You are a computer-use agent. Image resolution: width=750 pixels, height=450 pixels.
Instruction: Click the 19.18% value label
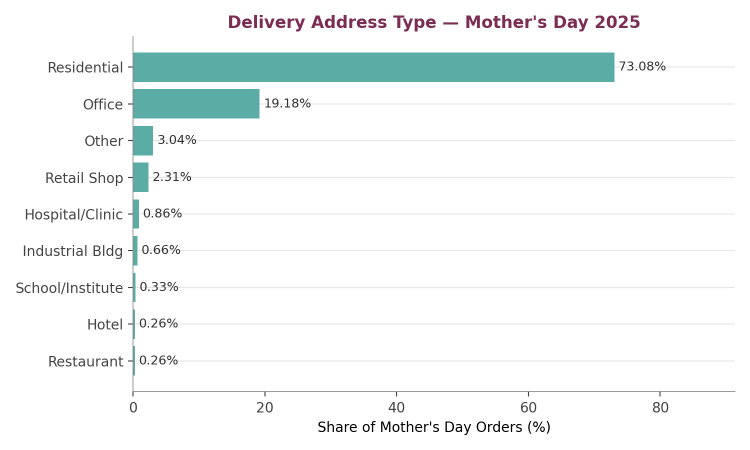point(287,103)
